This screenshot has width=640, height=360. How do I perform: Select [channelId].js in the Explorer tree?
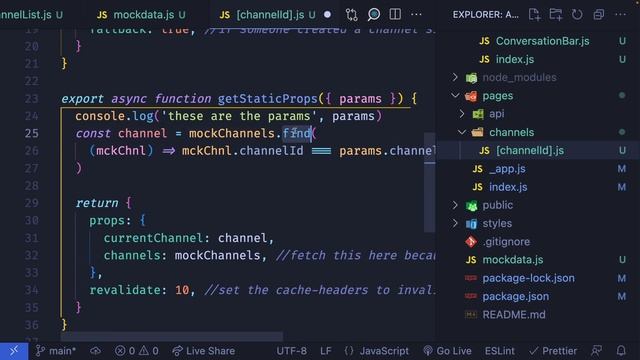530,151
